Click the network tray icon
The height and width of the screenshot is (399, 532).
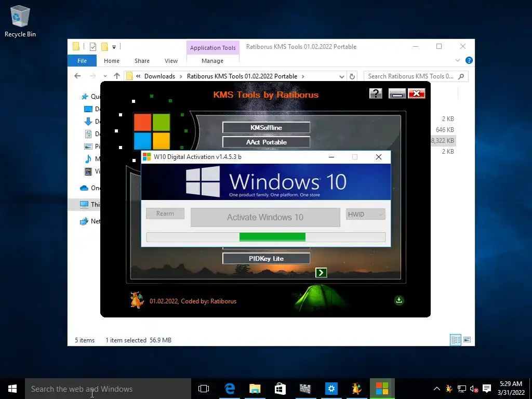[461, 389]
